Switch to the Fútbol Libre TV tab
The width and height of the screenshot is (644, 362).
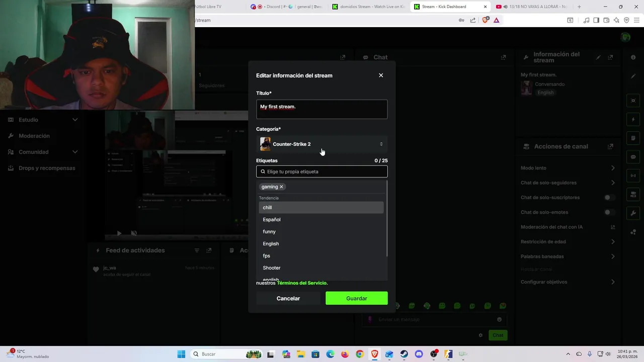[220, 7]
